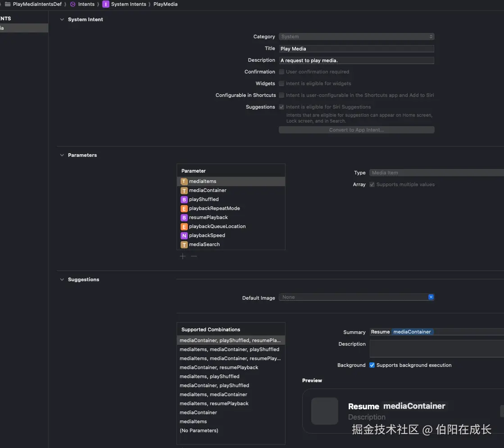Select the playbackQueueLocation parameter row
504x448 pixels.
(231, 226)
